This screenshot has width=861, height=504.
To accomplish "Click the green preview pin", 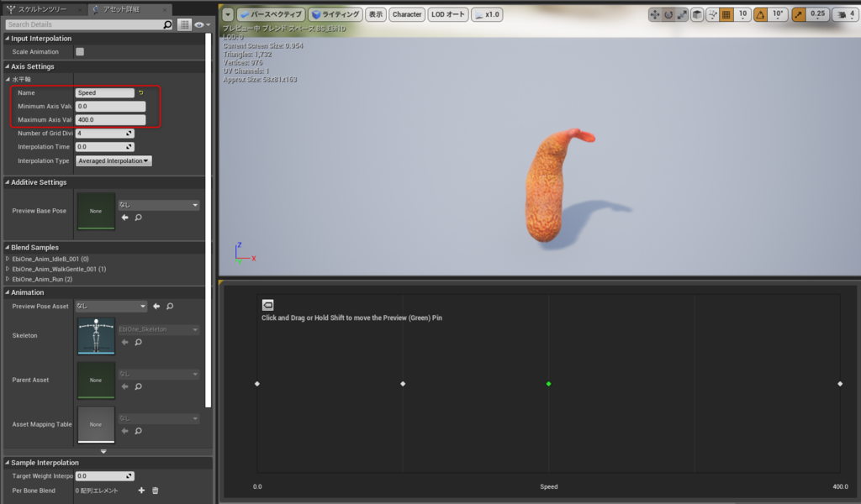I will click(548, 384).
